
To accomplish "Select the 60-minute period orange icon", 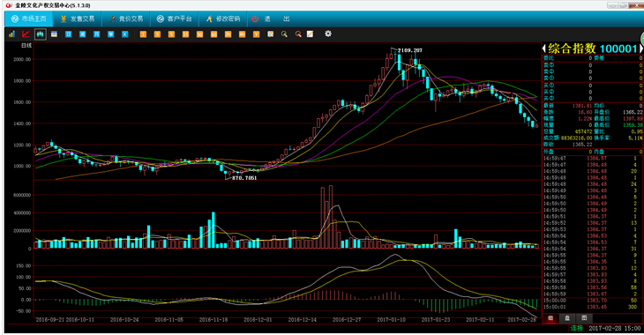I will click(213, 34).
